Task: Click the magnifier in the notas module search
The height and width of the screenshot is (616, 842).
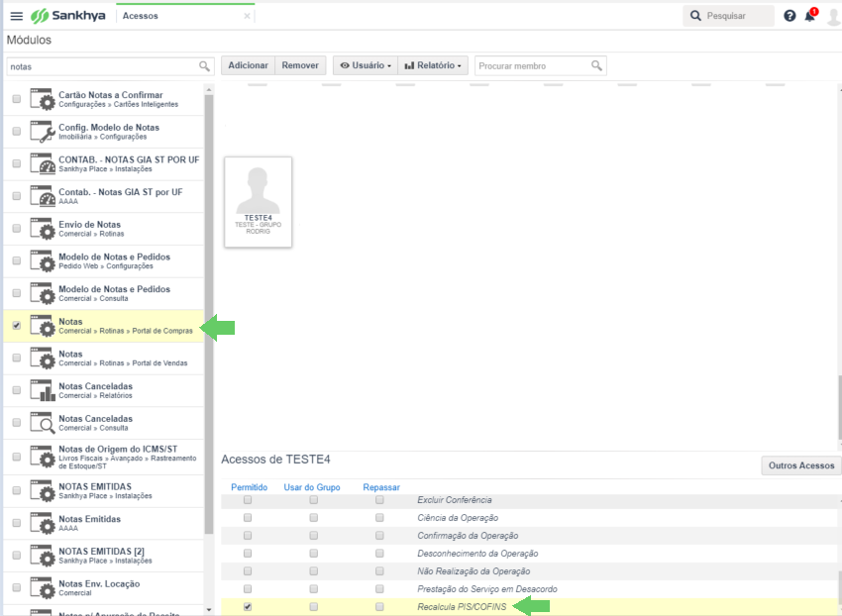Action: (204, 66)
